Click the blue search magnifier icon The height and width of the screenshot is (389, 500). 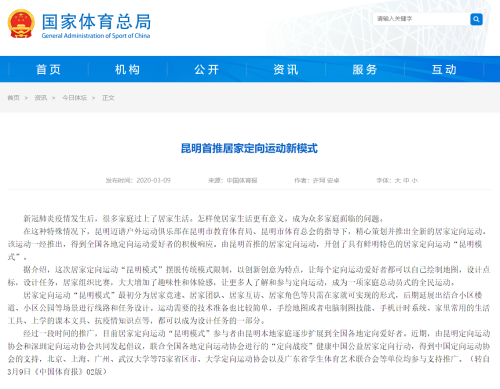(476, 19)
